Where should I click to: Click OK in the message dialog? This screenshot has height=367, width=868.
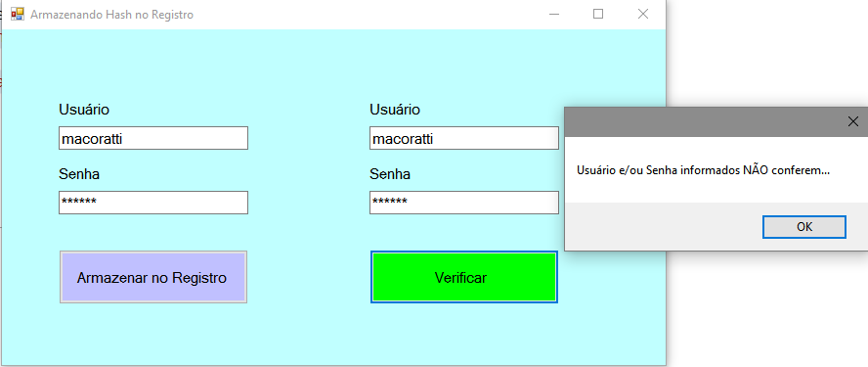coord(803,227)
